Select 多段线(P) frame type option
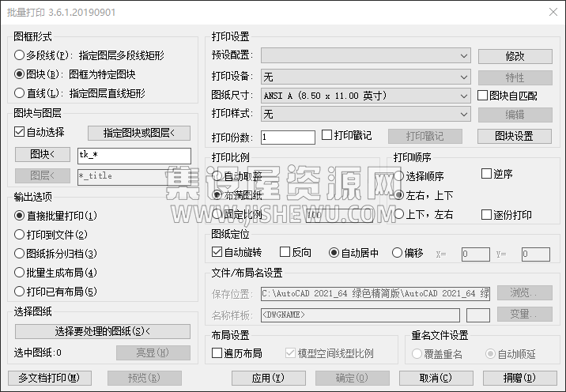 pos(20,55)
